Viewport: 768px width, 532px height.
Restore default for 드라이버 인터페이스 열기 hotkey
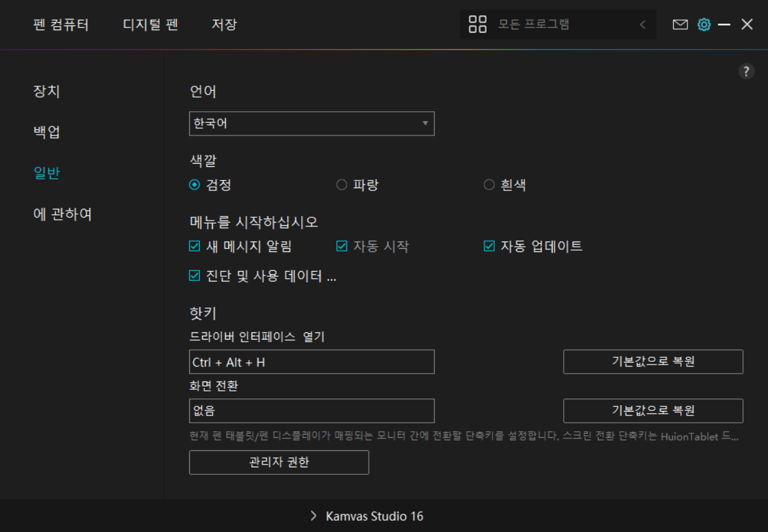653,362
